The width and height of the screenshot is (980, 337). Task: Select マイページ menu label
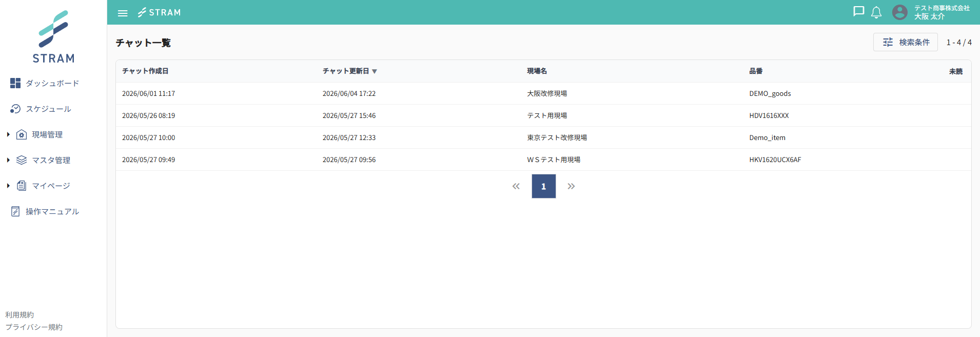[x=51, y=186]
